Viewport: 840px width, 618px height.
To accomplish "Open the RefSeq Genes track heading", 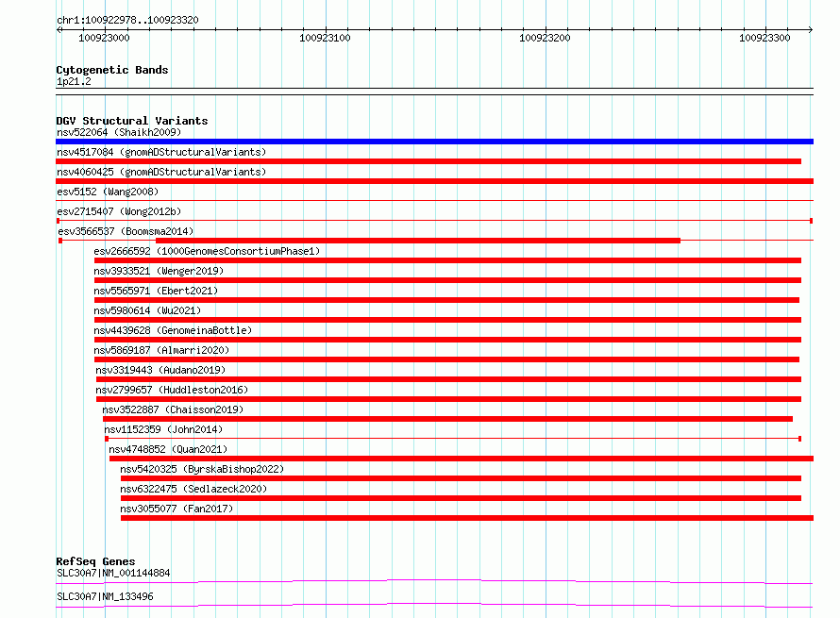I will (x=95, y=561).
